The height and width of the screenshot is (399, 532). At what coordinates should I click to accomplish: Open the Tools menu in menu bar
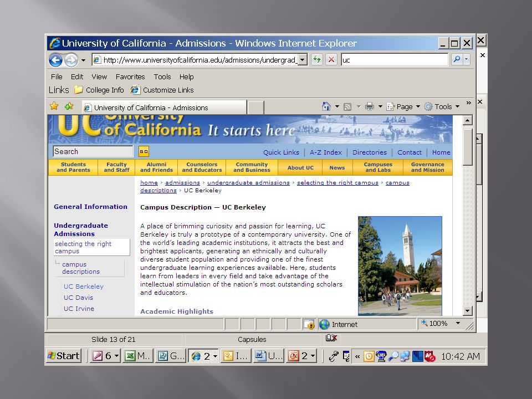click(x=162, y=77)
